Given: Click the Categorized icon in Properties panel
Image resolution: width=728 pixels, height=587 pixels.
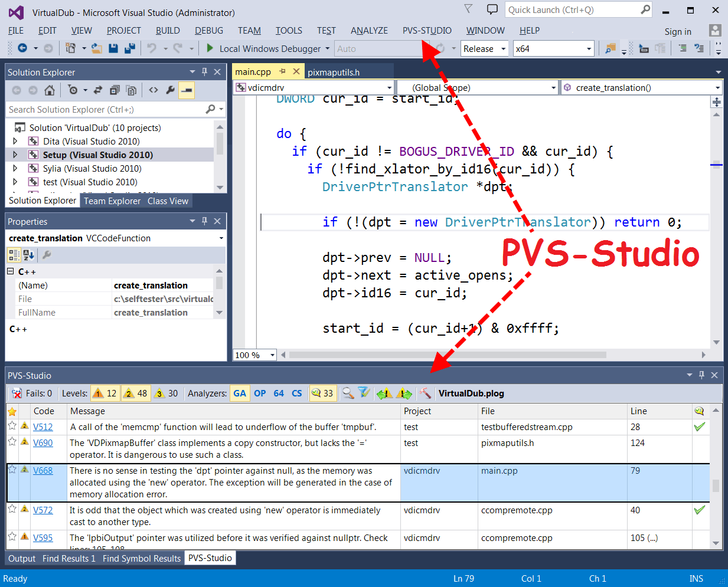Looking at the screenshot, I should [14, 255].
